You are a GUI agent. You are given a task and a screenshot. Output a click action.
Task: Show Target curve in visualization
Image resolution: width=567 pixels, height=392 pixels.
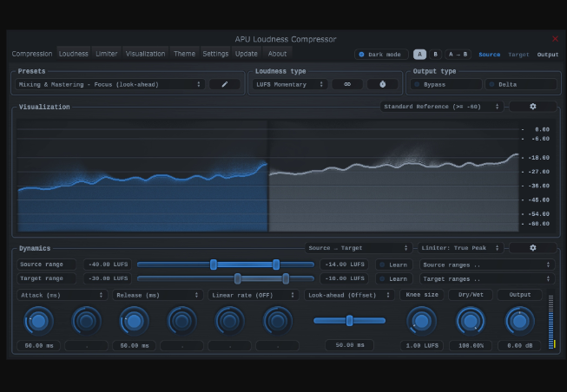coord(518,55)
